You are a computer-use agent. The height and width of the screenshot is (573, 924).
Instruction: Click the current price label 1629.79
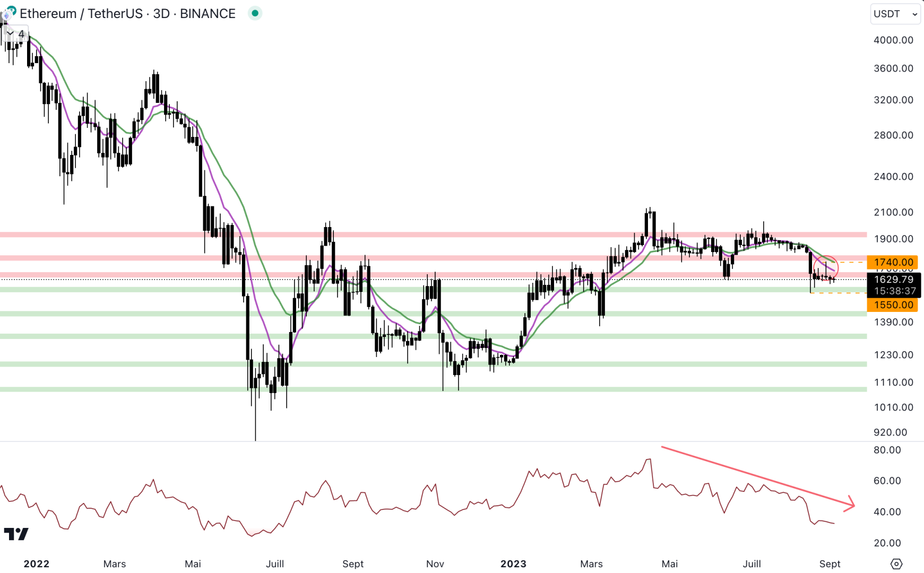coord(894,279)
